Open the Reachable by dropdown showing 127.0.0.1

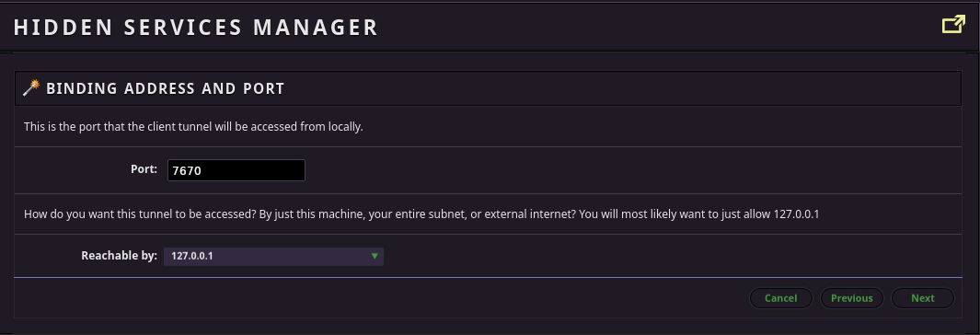click(273, 256)
